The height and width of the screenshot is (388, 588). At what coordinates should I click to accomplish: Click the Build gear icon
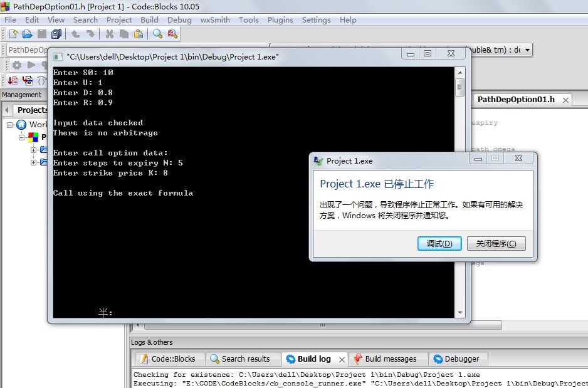pos(17,65)
